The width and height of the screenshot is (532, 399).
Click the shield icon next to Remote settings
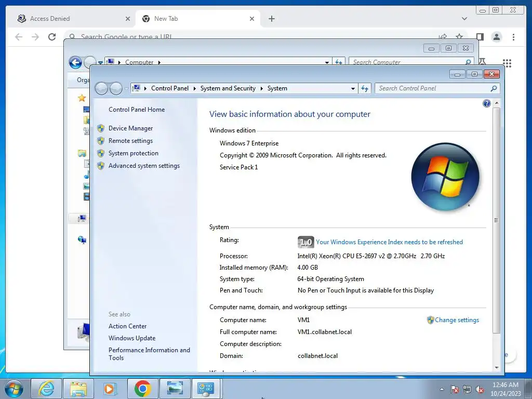tap(100, 141)
